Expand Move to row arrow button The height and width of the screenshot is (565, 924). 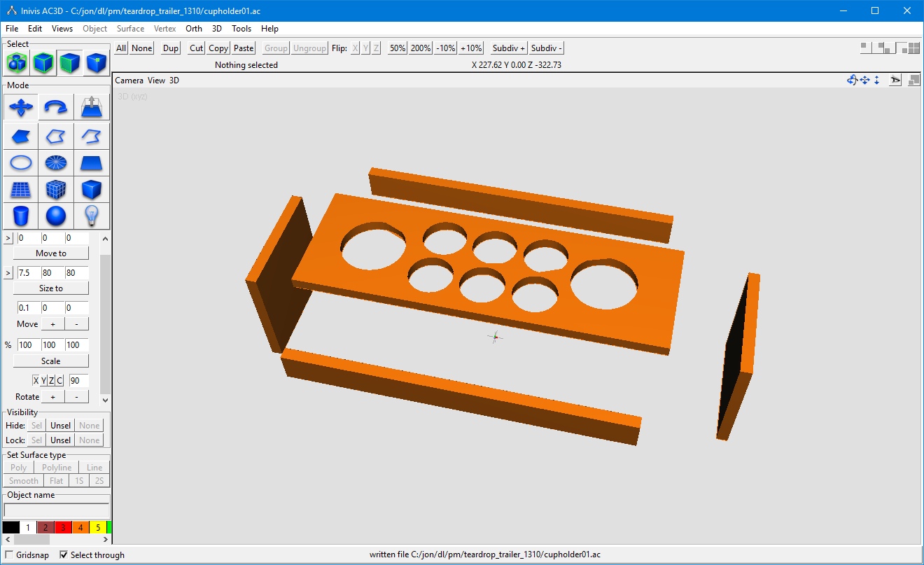pos(8,238)
